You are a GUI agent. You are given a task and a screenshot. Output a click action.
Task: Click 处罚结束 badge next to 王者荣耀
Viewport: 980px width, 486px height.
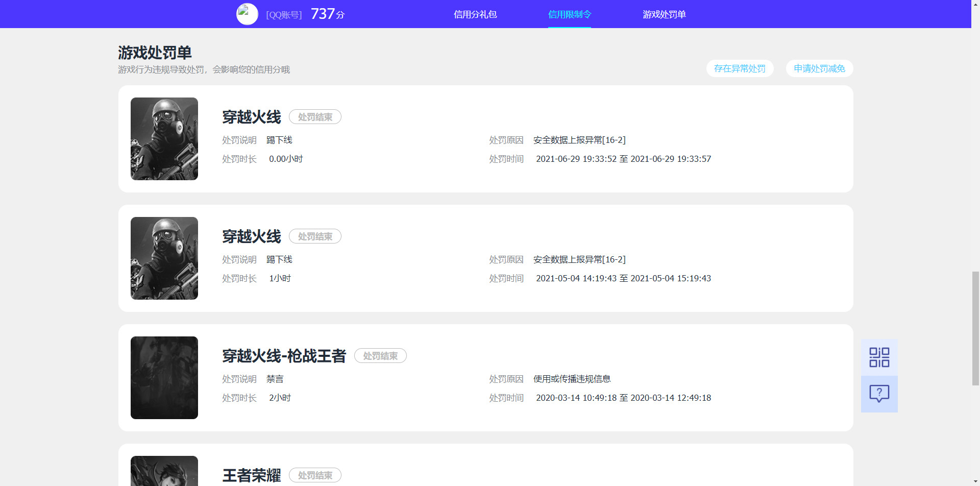tap(315, 475)
